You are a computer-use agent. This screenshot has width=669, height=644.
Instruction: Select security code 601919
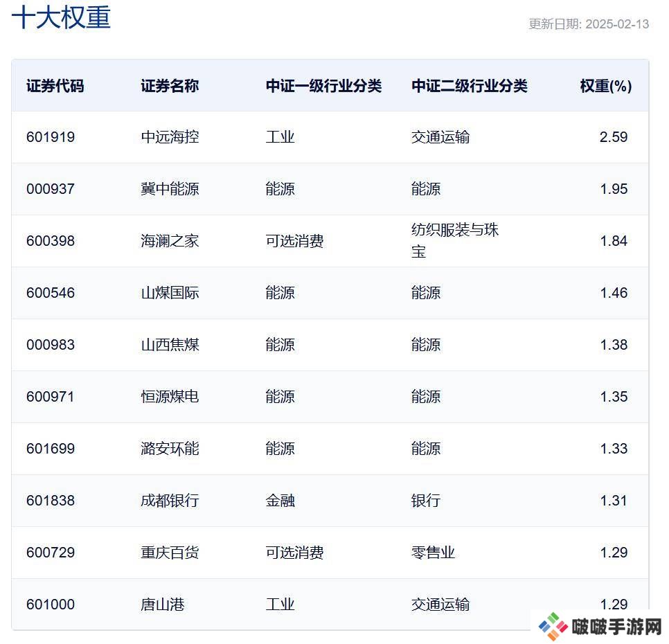51,137
